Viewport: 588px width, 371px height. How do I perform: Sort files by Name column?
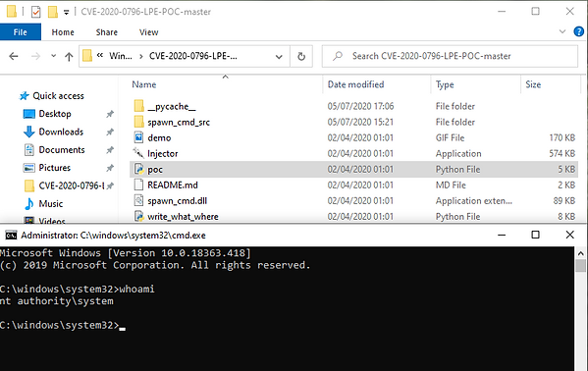(144, 84)
